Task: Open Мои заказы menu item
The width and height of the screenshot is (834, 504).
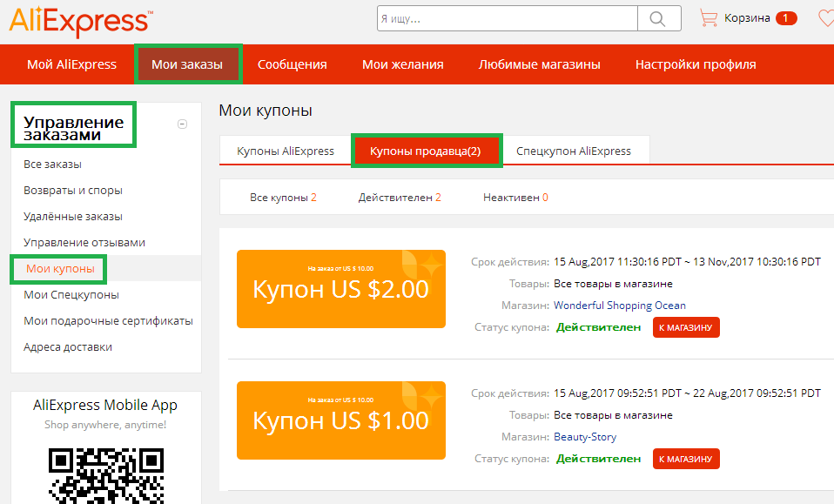Action: point(187,64)
